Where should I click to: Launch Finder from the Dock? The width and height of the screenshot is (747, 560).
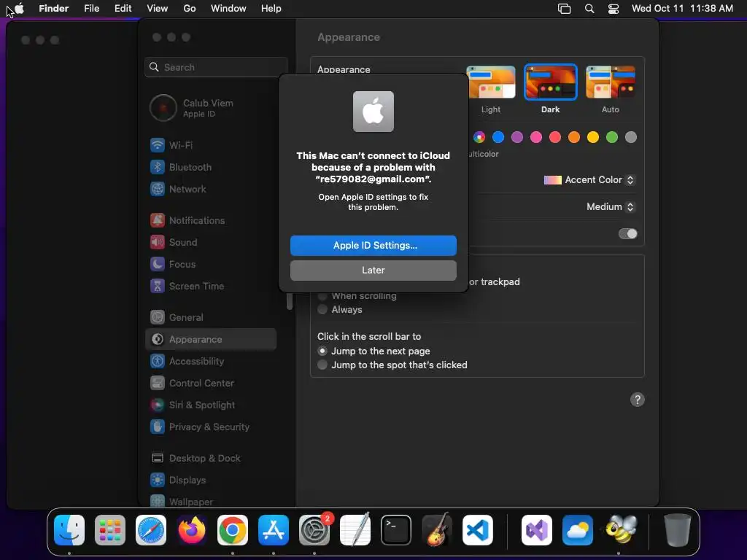(x=69, y=530)
